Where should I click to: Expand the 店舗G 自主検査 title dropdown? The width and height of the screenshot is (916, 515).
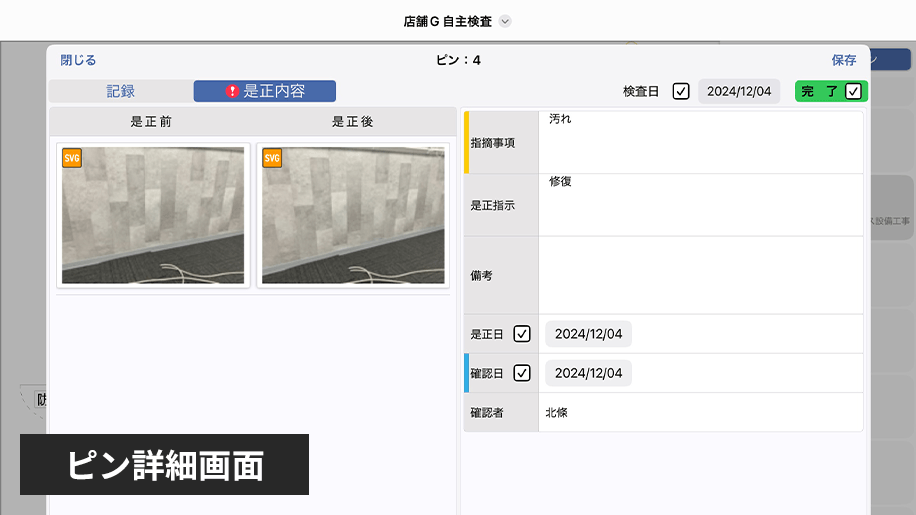(x=505, y=21)
